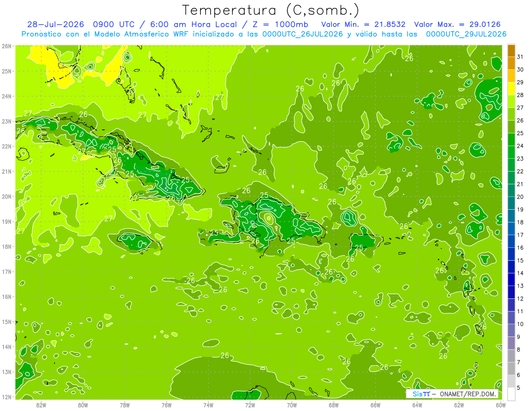The width and height of the screenshot is (532, 411).
Task: Click the brown legend swatch above 31
Action: click(x=512, y=51)
